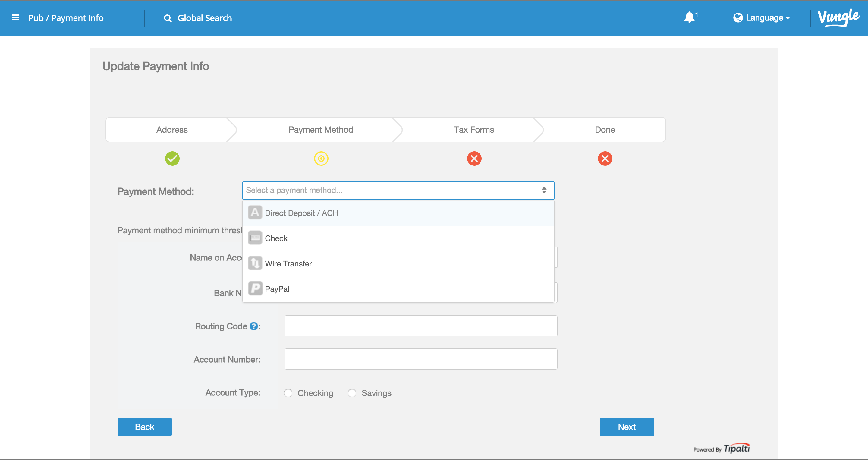This screenshot has height=460, width=868.
Task: Choose Check payment option
Action: tap(398, 238)
